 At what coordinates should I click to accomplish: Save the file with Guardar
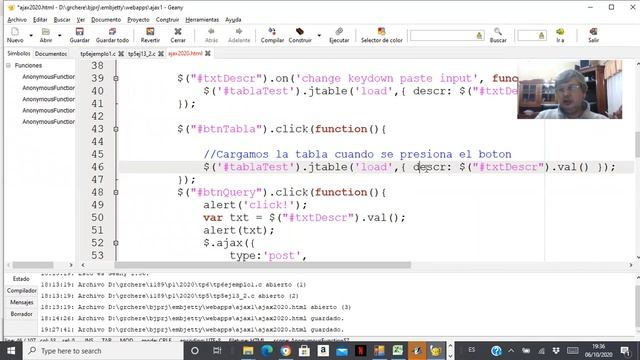click(x=79, y=35)
